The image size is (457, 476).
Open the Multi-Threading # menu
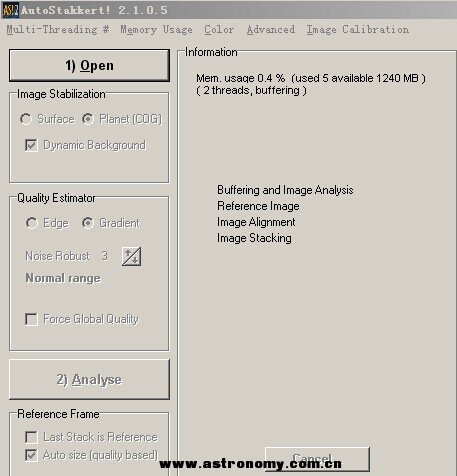(58, 30)
